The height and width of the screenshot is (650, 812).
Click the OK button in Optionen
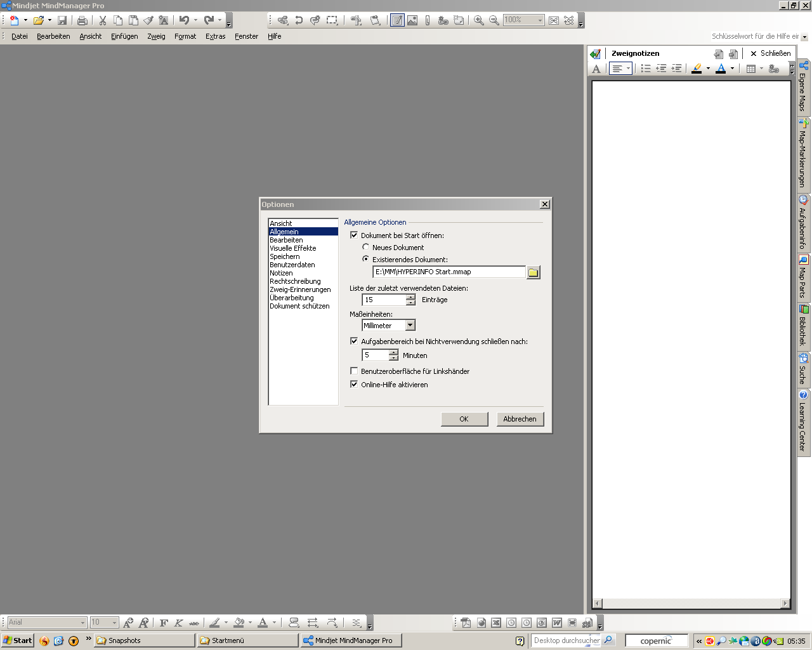coord(464,419)
